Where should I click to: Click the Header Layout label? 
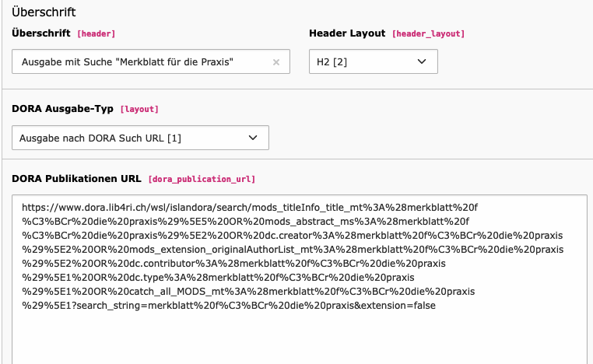[347, 33]
